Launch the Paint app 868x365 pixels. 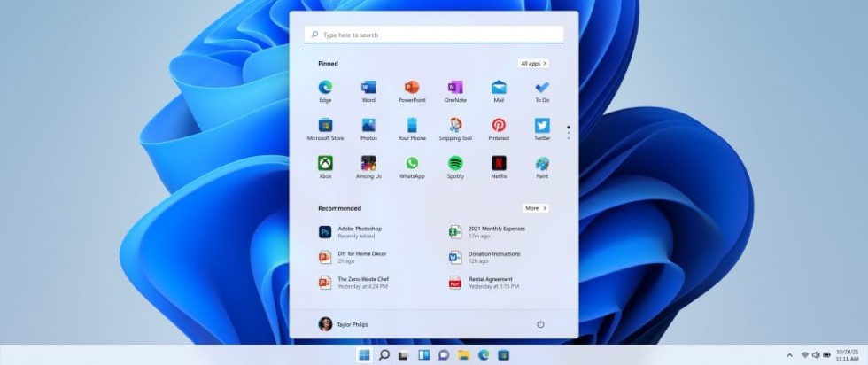pyautogui.click(x=542, y=164)
